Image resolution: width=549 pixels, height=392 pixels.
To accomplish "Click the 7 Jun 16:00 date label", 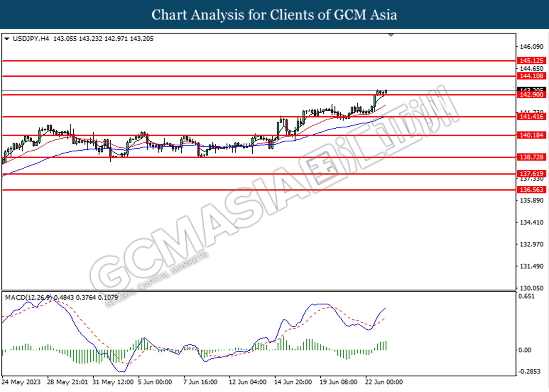I will (x=200, y=382).
